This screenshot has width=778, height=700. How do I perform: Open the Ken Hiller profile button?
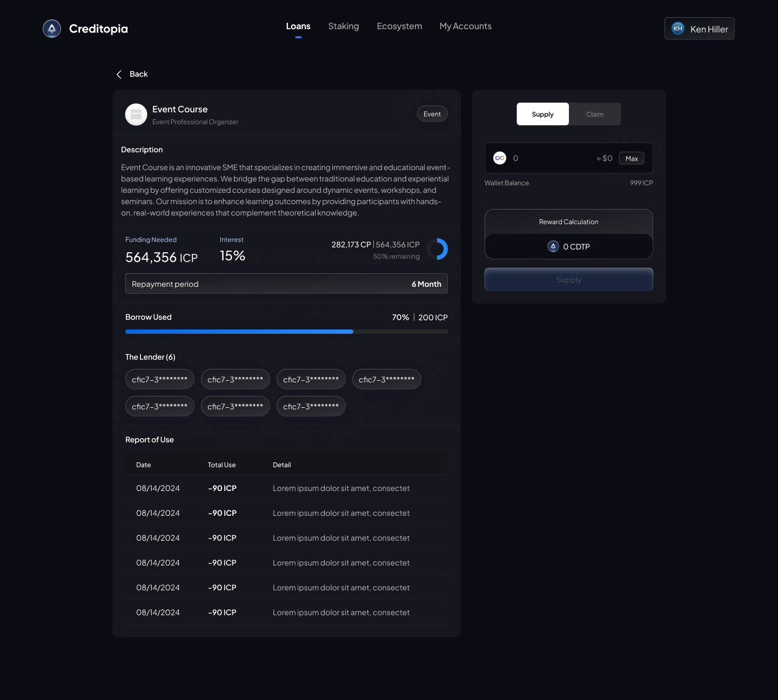tap(700, 29)
